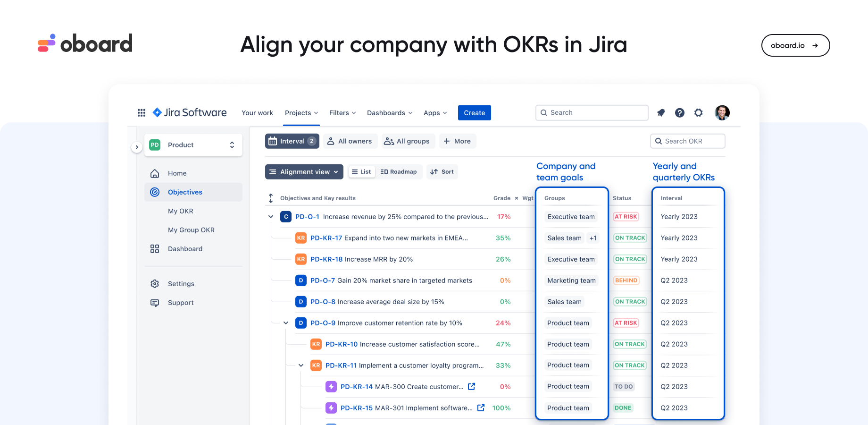Go to Home in sidebar
868x425 pixels.
tap(193, 173)
